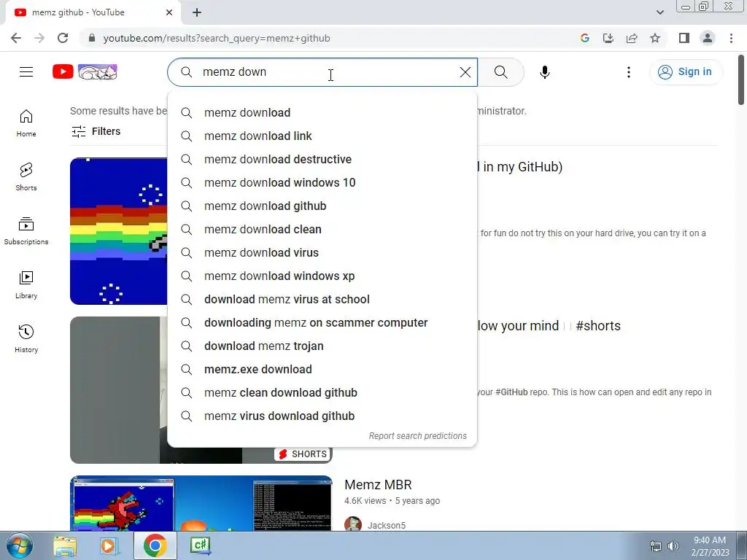Click Report search predictions link
The image size is (747, 560).
point(418,436)
